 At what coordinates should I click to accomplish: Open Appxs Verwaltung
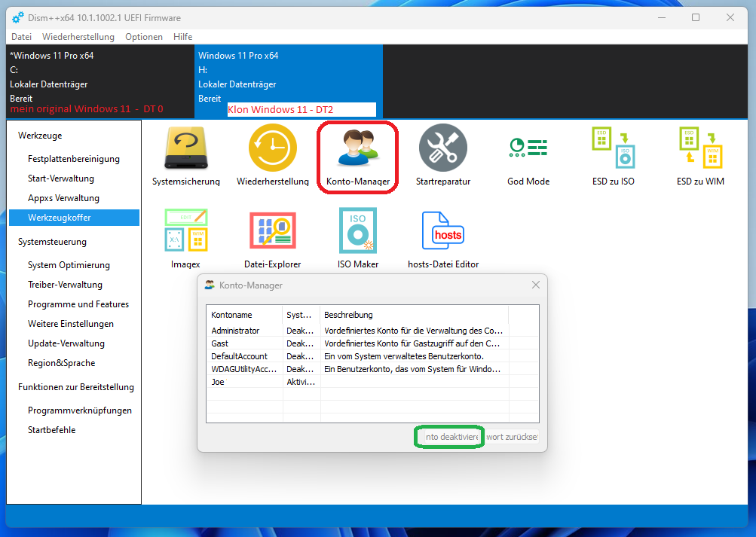pyautogui.click(x=63, y=198)
